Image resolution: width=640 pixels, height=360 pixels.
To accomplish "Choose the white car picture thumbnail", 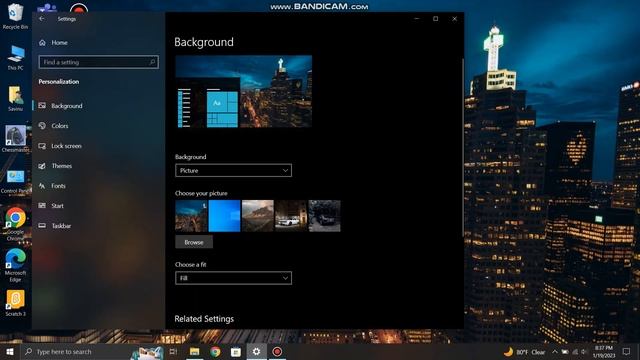I will pyautogui.click(x=291, y=216).
